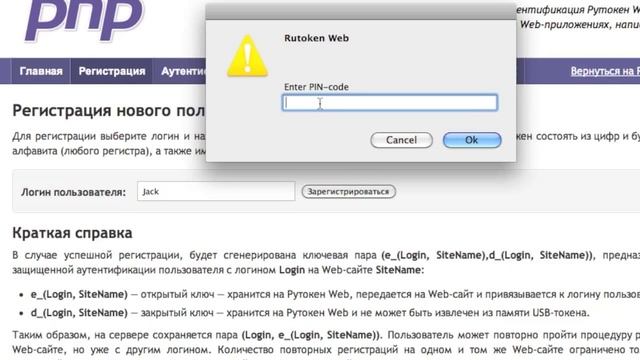This screenshot has width=640, height=360.
Task: Click the login field containing Jack
Action: coord(216,191)
